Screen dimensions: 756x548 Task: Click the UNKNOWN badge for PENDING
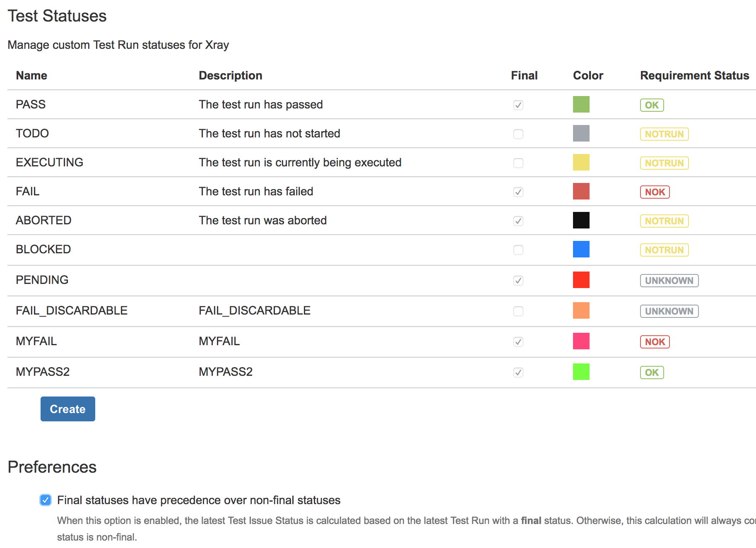[x=669, y=281]
